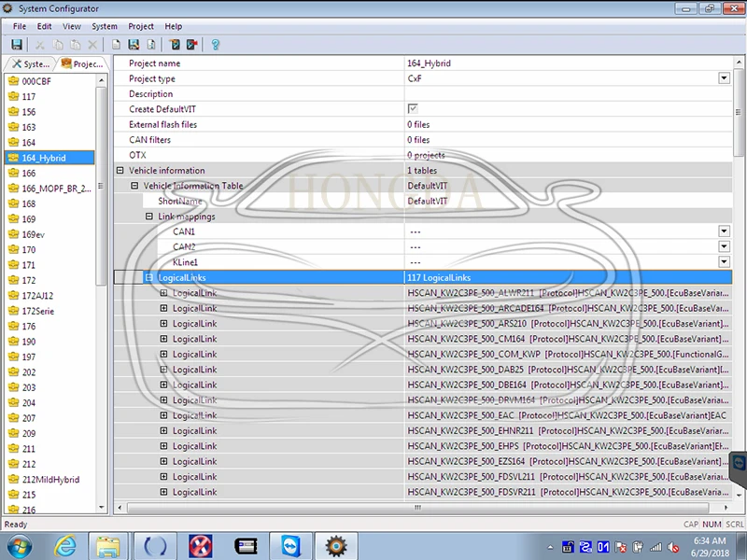The height and width of the screenshot is (560, 747).
Task: Click the horizontal scrollbar of properties panel
Action: point(417,508)
